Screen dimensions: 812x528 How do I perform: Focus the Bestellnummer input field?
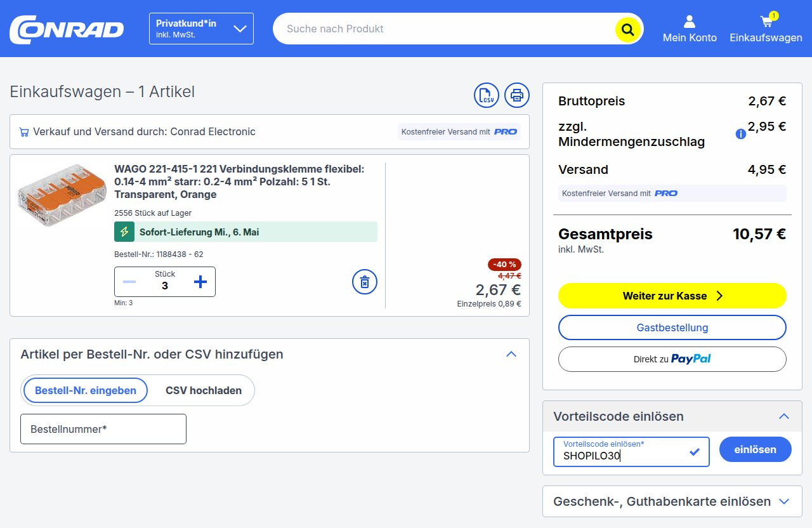point(103,429)
